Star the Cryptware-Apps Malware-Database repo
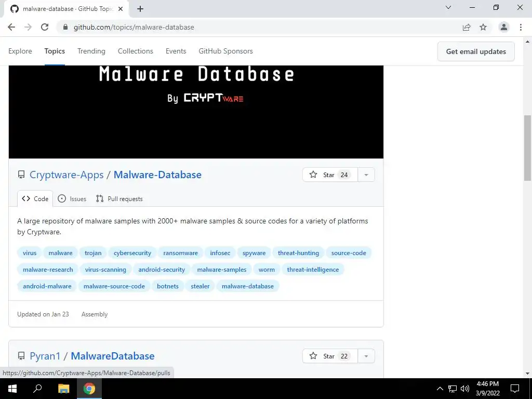Viewport: 532px width, 399px height. pos(330,175)
